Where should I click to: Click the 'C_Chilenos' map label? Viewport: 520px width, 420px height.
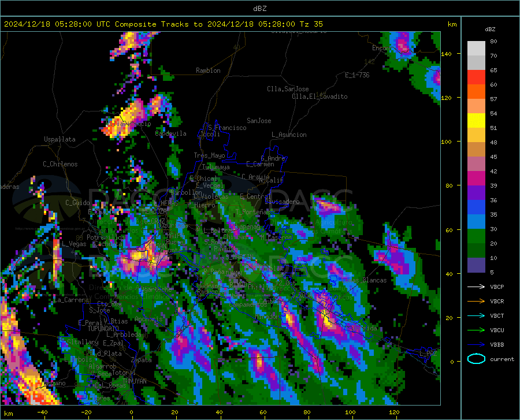[x=60, y=165]
